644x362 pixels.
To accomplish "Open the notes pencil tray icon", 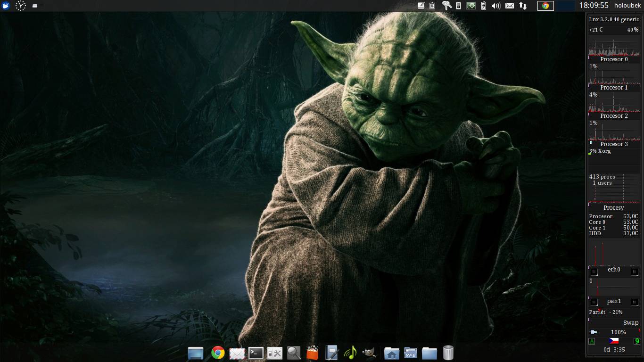I will coord(421,6).
